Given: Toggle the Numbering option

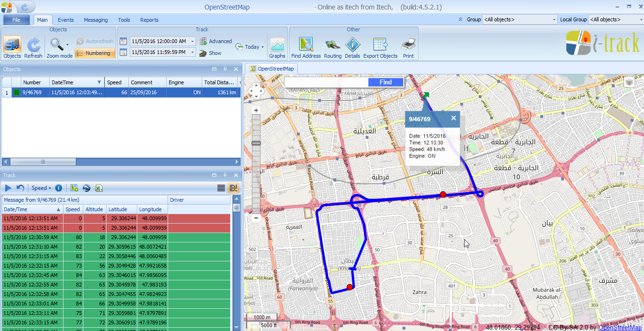Looking at the screenshot, I should (95, 53).
